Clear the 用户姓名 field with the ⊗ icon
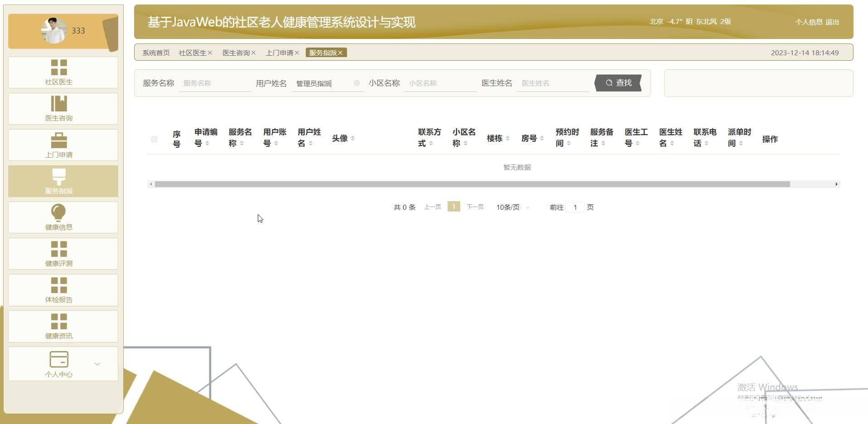 [357, 83]
